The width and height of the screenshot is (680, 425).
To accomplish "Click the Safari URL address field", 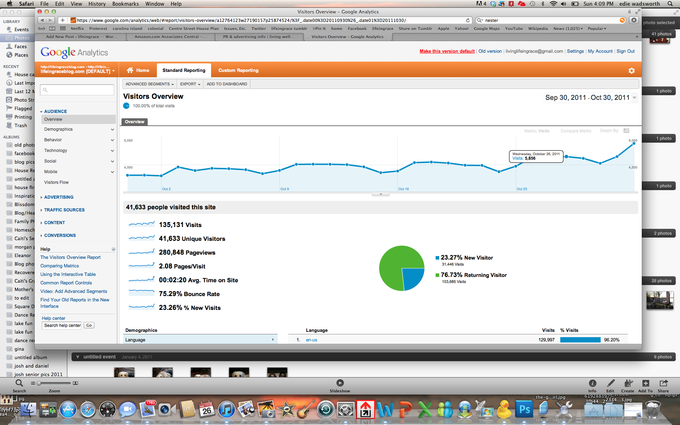I will coord(271,20).
